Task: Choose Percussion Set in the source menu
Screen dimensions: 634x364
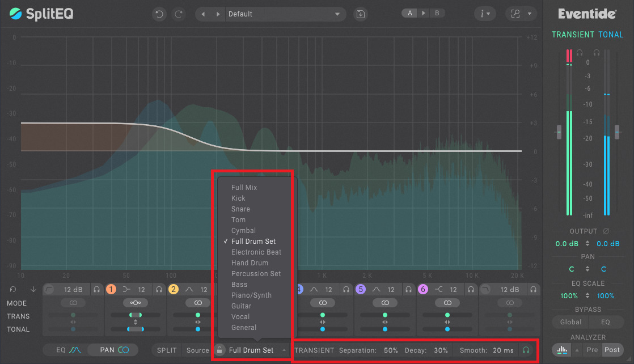Action: [x=257, y=274]
